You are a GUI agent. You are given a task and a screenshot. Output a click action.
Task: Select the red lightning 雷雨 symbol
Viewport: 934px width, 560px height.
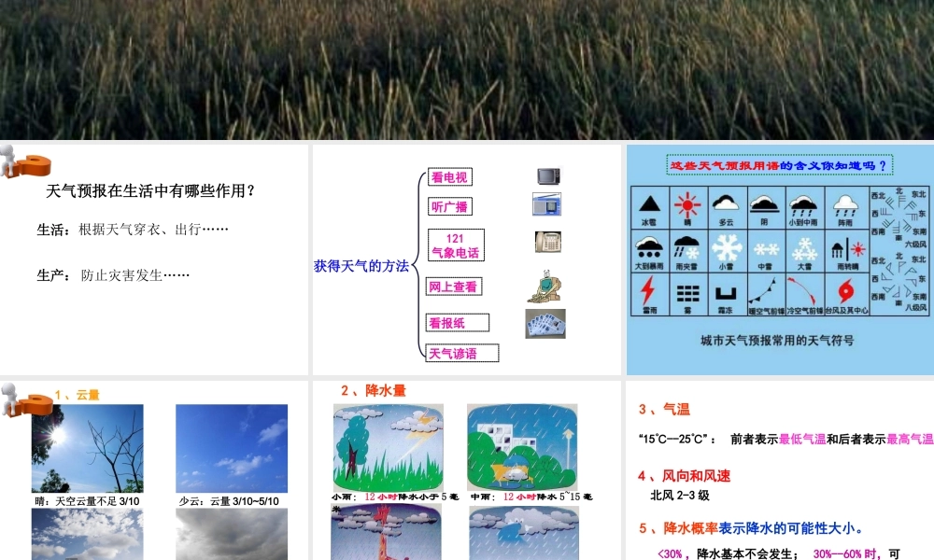[x=647, y=291]
